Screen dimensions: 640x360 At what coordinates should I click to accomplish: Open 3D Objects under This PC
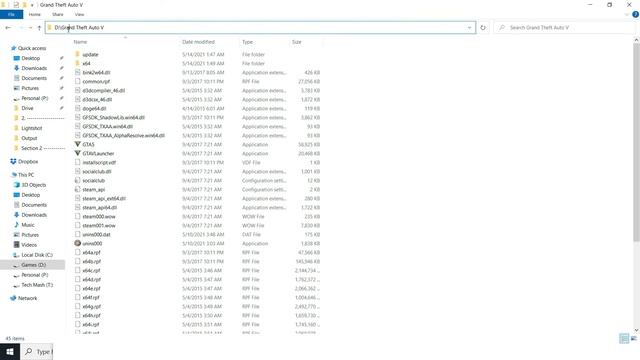tap(34, 185)
